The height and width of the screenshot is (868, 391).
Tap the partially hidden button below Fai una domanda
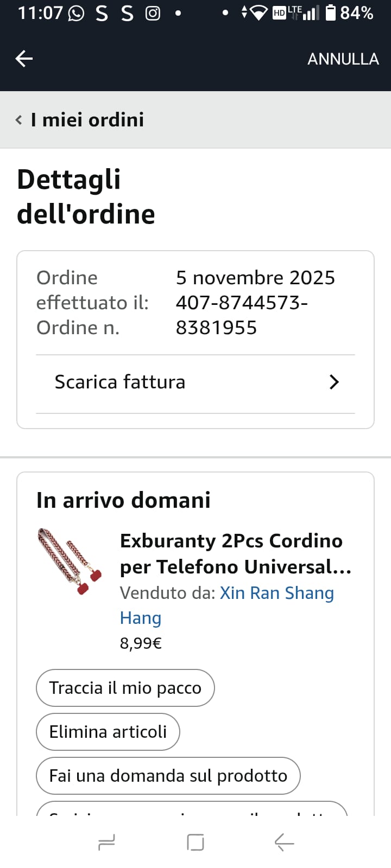tap(191, 809)
